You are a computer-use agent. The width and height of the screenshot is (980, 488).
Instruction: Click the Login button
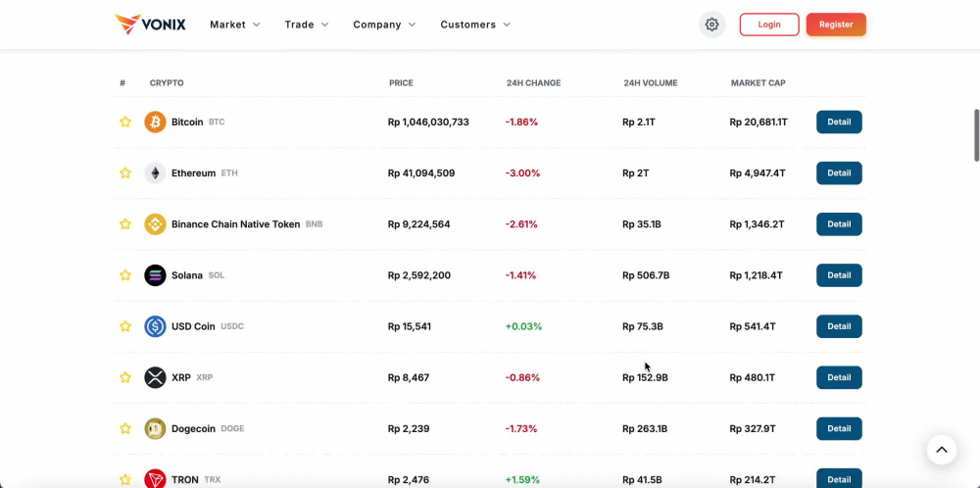[x=769, y=24]
